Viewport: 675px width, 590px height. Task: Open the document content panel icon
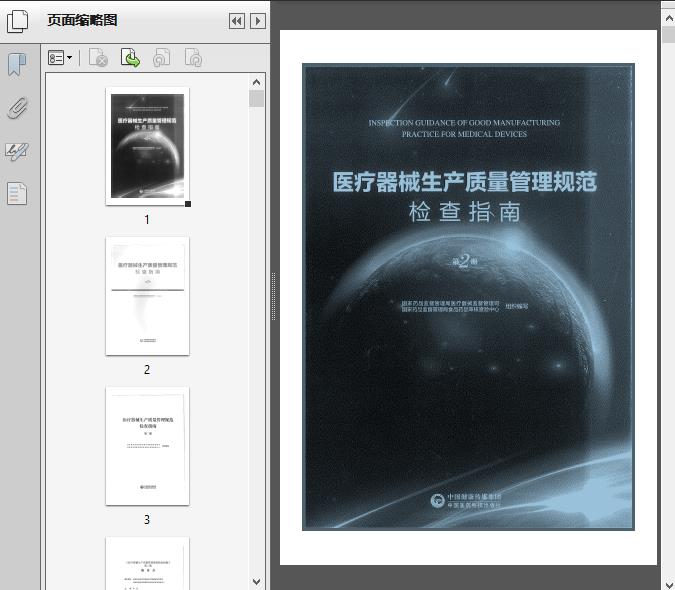click(17, 194)
